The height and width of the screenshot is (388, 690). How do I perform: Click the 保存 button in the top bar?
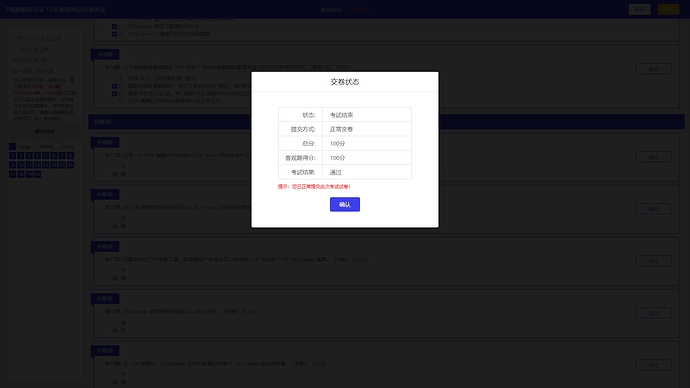tap(639, 9)
